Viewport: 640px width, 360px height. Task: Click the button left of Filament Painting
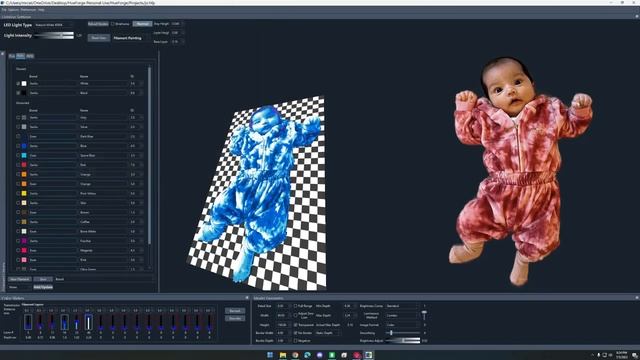pos(99,38)
